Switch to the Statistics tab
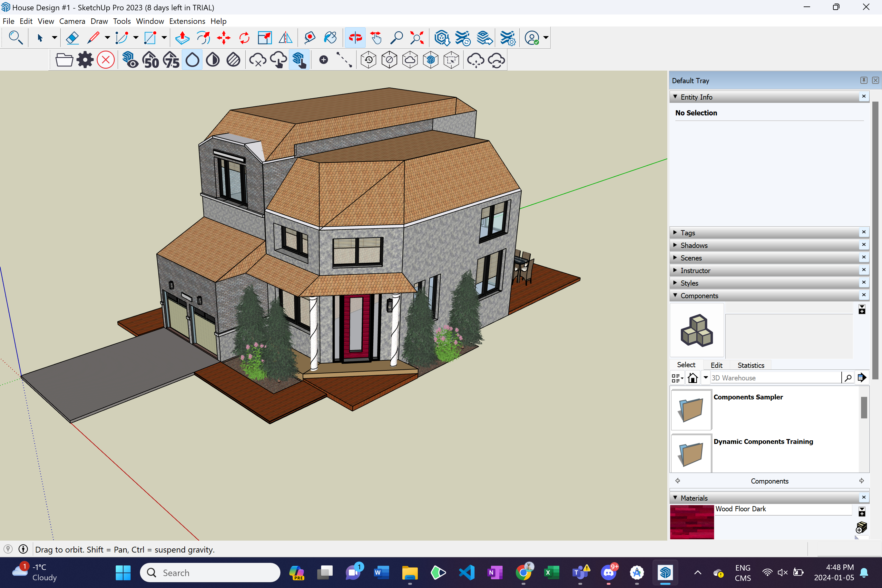Viewport: 882px width, 588px height. click(750, 365)
